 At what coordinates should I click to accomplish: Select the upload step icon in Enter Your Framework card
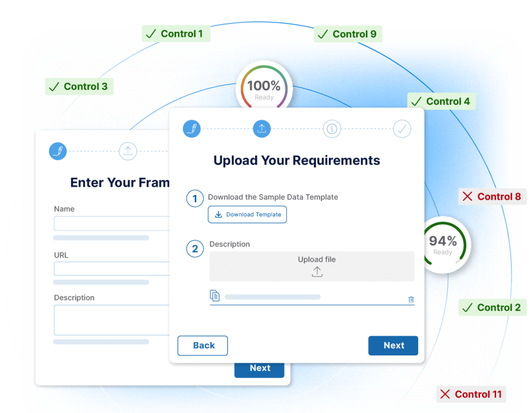coord(128,151)
